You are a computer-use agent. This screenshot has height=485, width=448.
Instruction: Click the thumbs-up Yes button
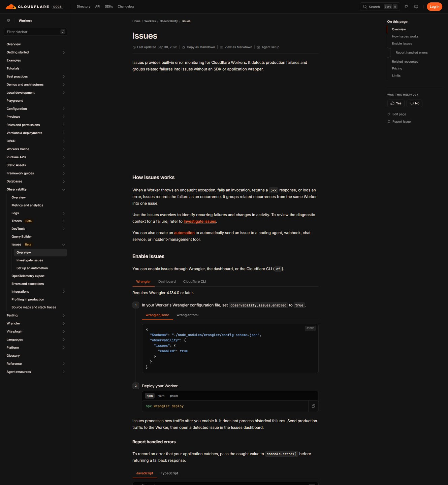[396, 103]
